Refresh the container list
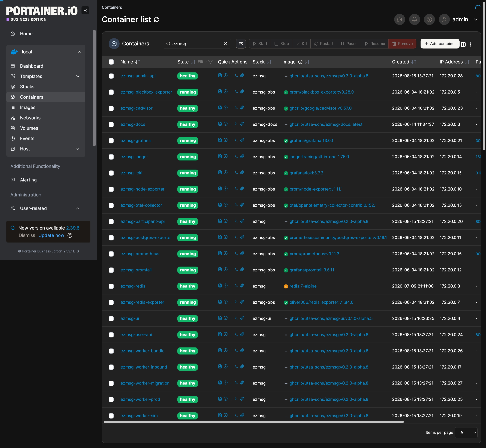Image resolution: width=486 pixels, height=448 pixels. pos(157,19)
